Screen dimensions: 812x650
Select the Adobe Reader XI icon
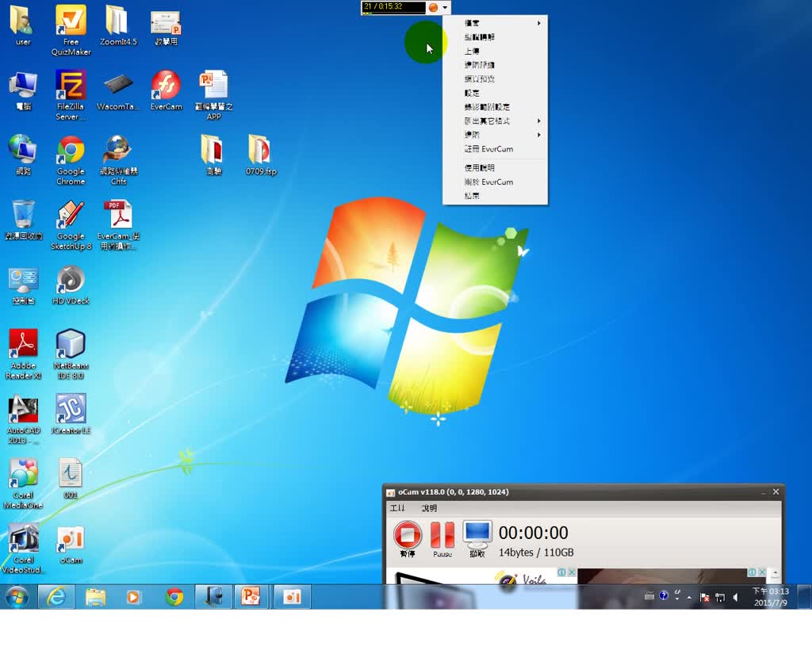[23, 354]
